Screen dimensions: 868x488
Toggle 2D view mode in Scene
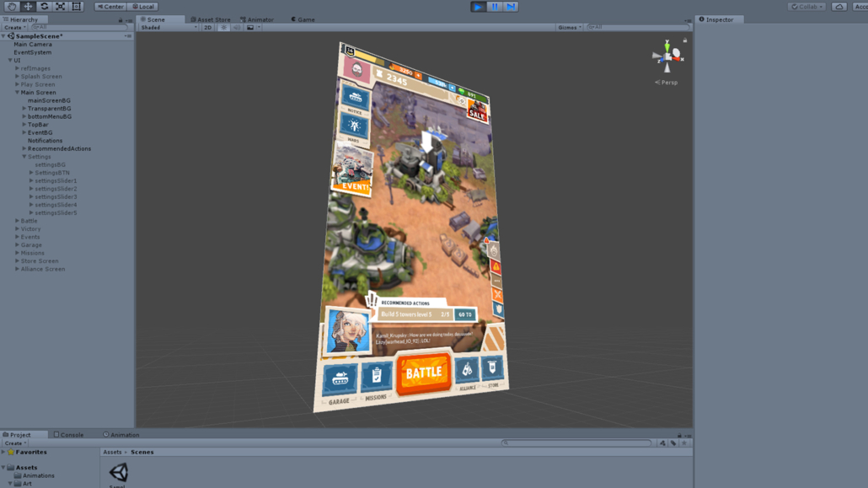[x=208, y=27]
